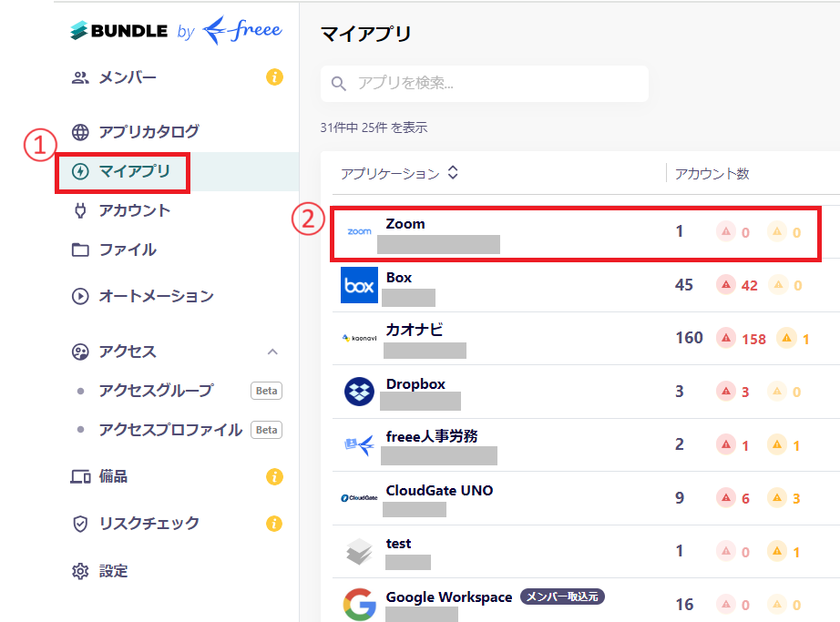This screenshot has height=622, width=840.
Task: Click the Dropbox logo icon
Action: click(x=359, y=392)
